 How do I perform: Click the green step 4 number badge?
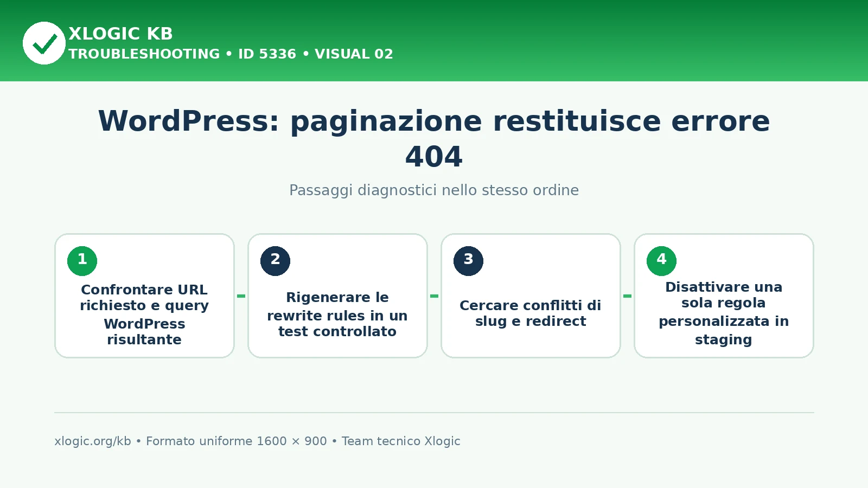coord(661,261)
